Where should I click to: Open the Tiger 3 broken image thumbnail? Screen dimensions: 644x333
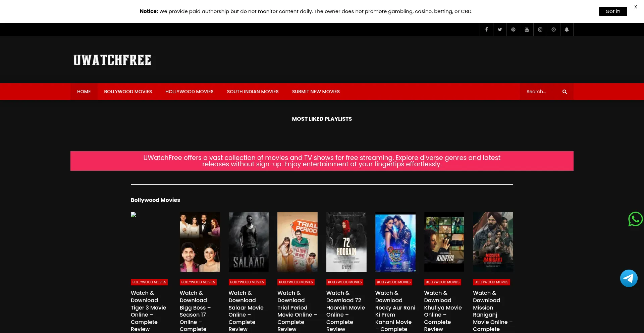click(133, 215)
